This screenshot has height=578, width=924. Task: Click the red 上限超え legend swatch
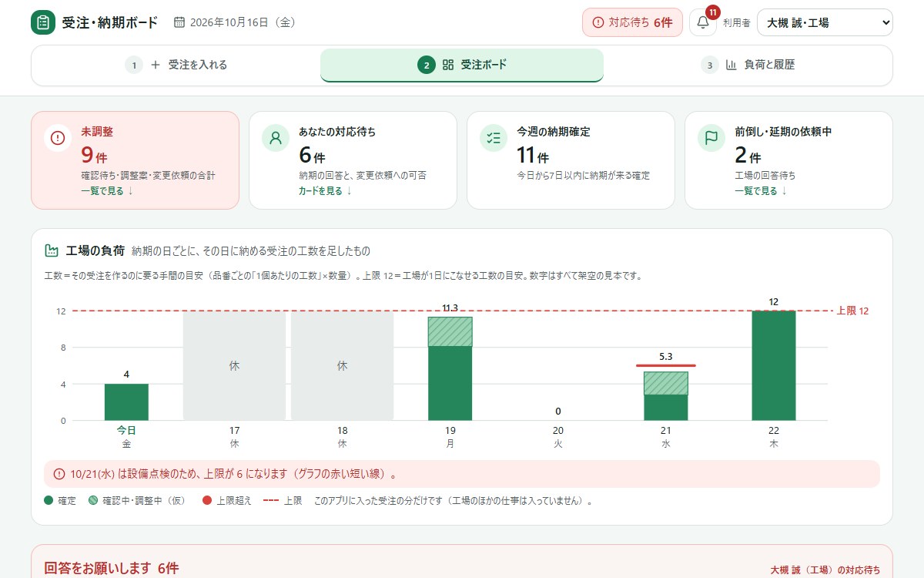pyautogui.click(x=206, y=500)
